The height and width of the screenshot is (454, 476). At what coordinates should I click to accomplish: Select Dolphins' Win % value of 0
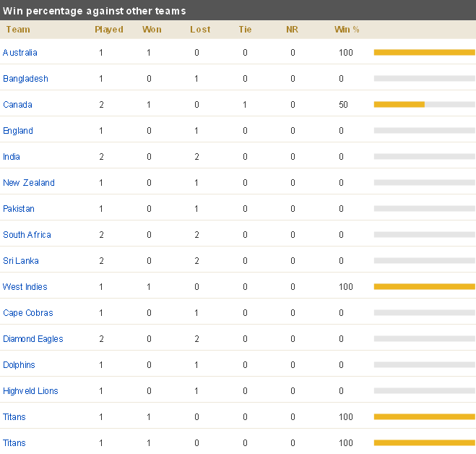[x=341, y=365]
